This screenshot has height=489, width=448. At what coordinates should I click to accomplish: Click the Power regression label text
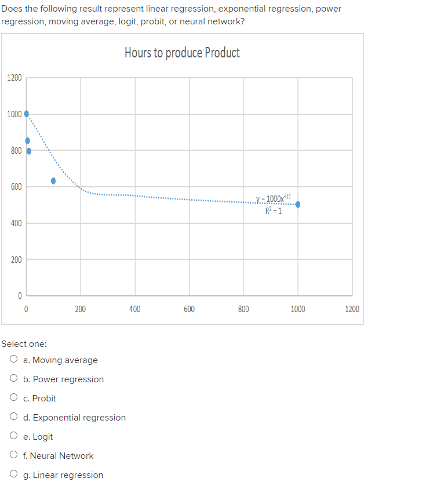[63, 379]
